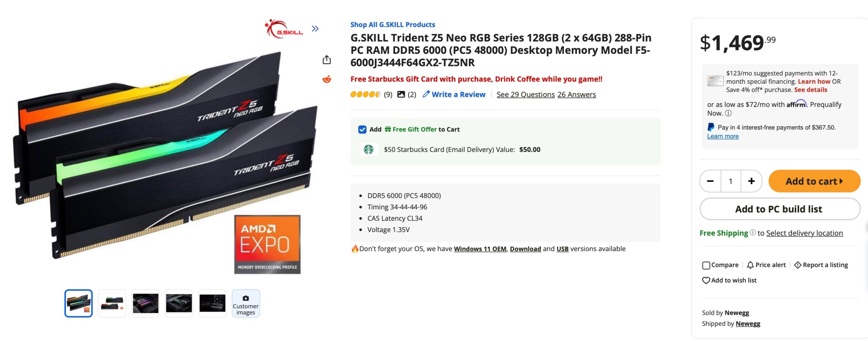Increase quantity with the plus button

(x=751, y=181)
